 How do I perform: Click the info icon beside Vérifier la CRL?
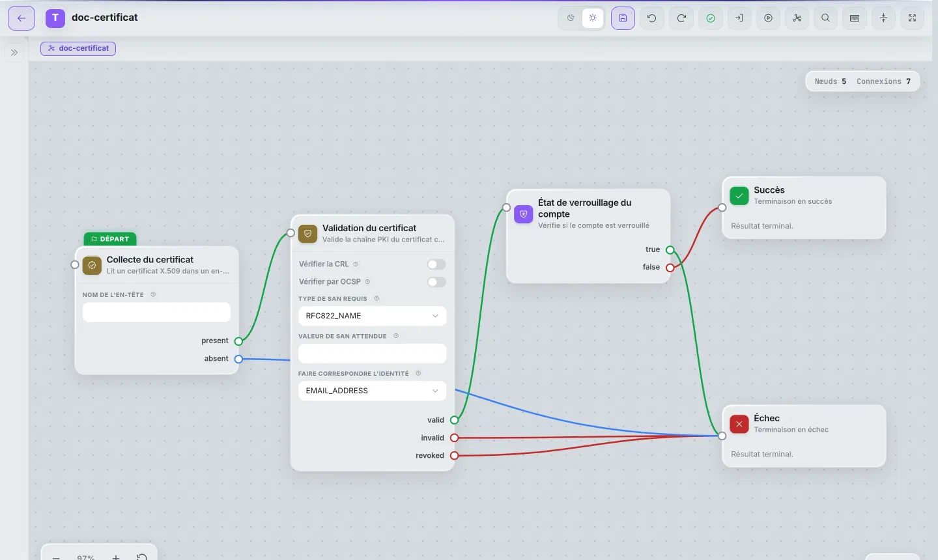[356, 264]
